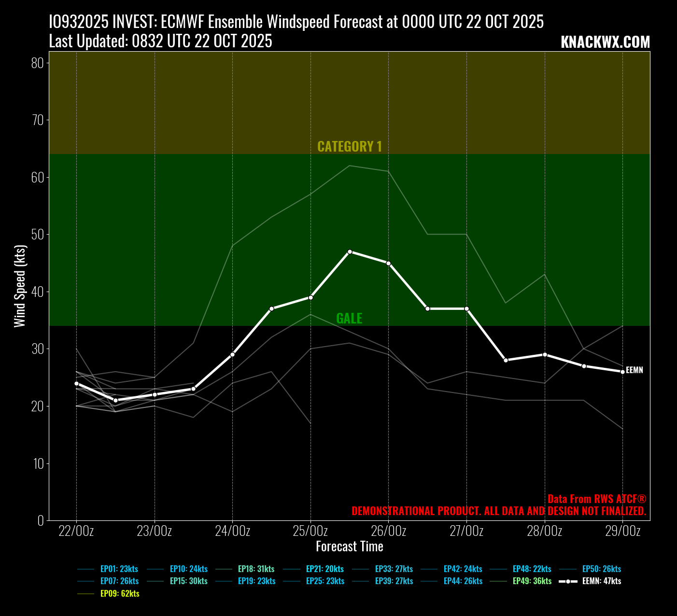Open the KNACKWX.COM link
This screenshot has height=616, width=677.
coord(605,42)
